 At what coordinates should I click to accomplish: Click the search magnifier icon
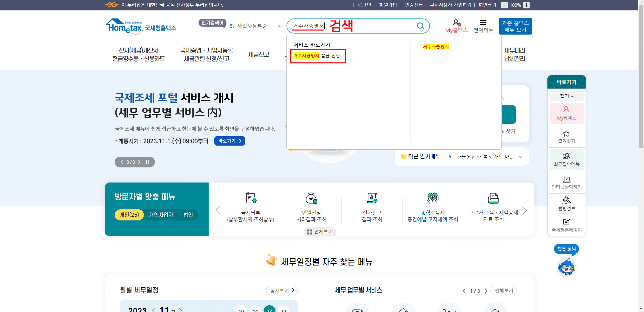tap(420, 26)
